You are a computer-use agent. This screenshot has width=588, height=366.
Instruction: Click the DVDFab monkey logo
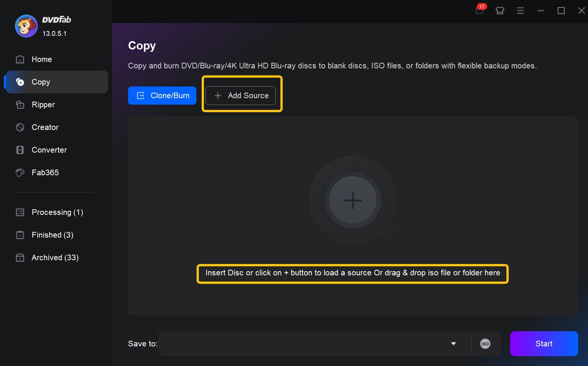point(26,26)
